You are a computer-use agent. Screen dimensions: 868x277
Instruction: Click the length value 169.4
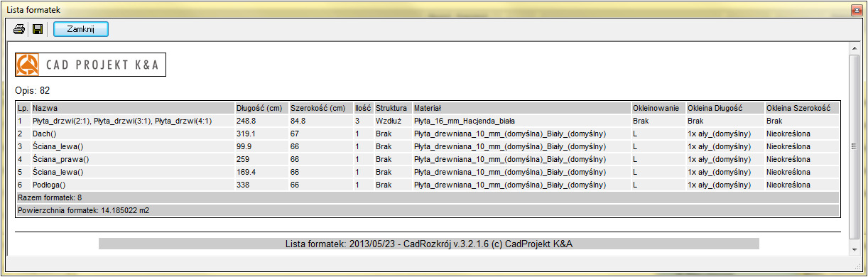(246, 172)
